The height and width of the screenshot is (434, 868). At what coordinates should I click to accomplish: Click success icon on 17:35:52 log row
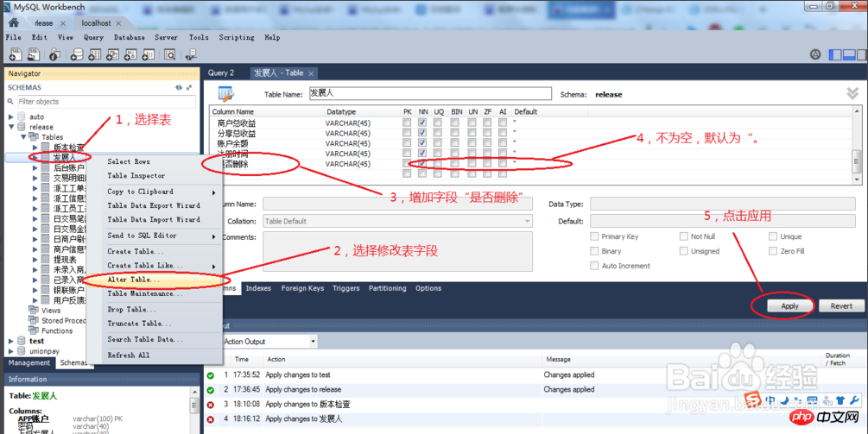pos(211,375)
